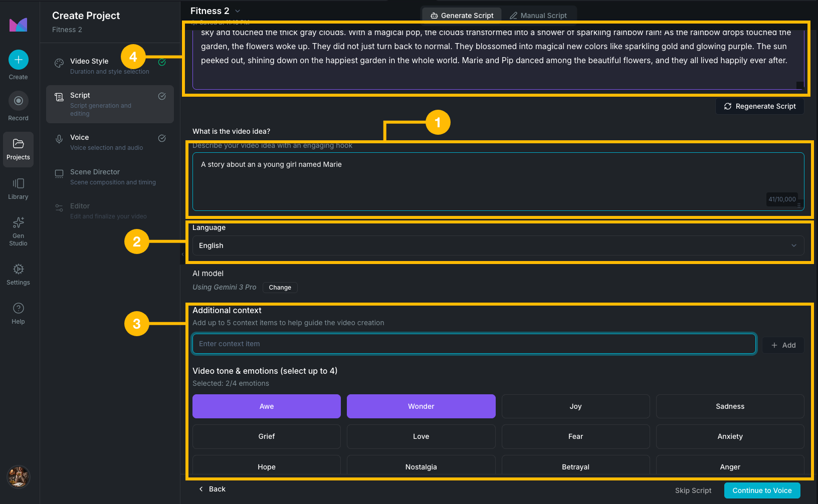Switch to the Manual Script tab

[539, 15]
